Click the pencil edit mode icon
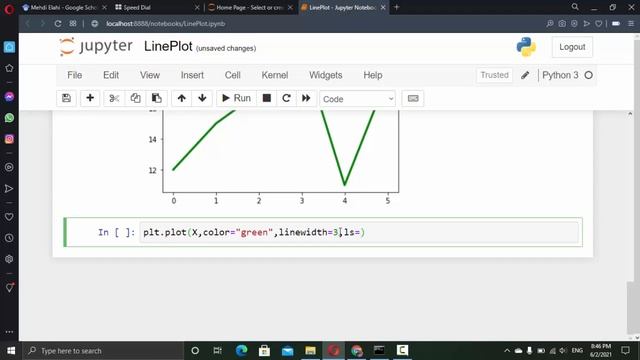This screenshot has height=360, width=640. pyautogui.click(x=525, y=75)
